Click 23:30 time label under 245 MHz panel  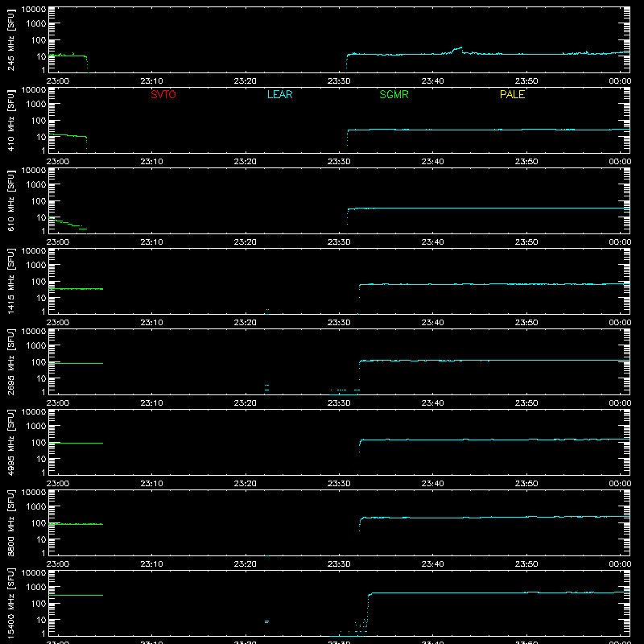pyautogui.click(x=339, y=81)
